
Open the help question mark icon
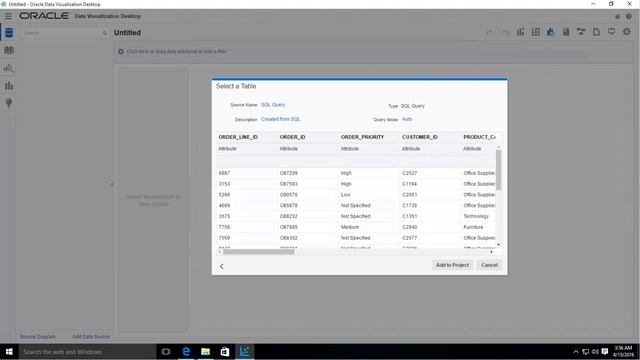click(x=629, y=16)
